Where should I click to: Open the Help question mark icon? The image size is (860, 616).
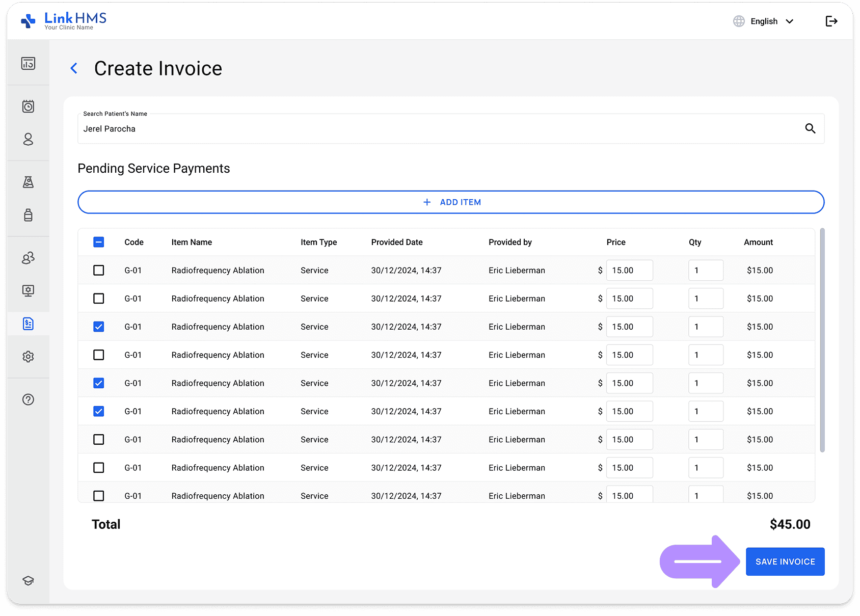(x=28, y=399)
